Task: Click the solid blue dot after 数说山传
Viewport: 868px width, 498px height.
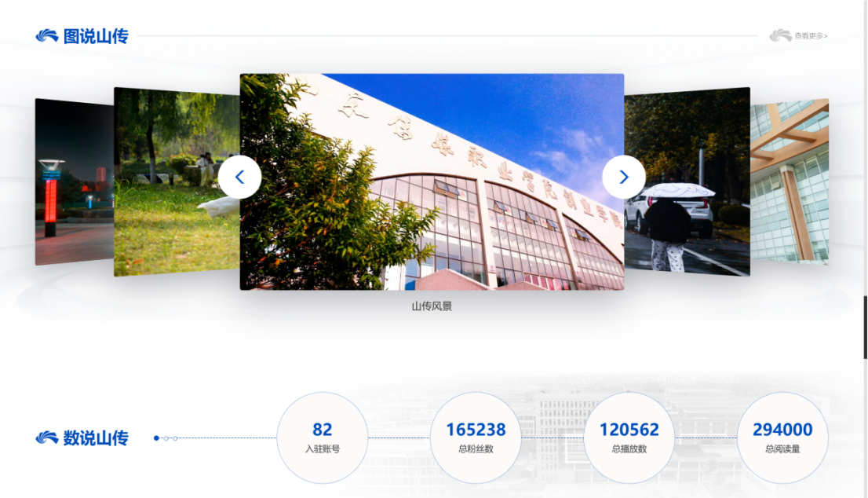Action: (x=156, y=438)
